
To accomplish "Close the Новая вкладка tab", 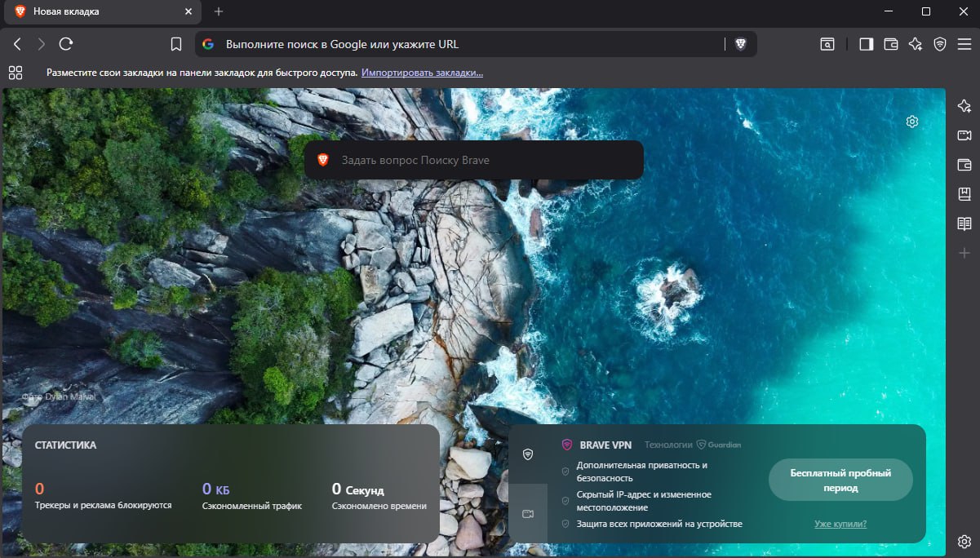I will [188, 11].
